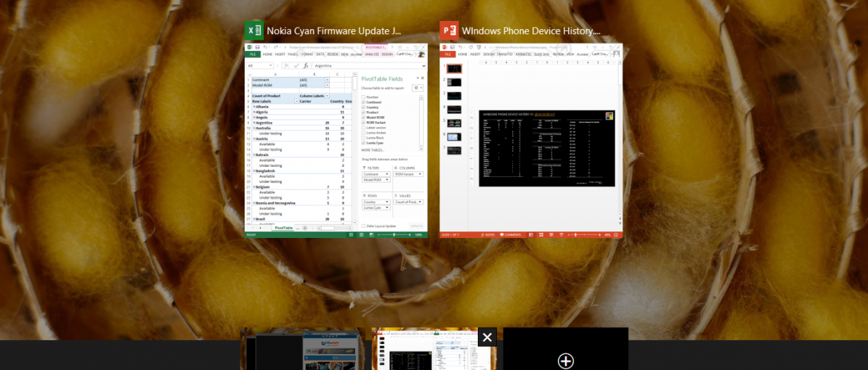The height and width of the screenshot is (370, 868).
Task: Open the Row Labels filter dropdown in Excel
Action: tap(296, 102)
